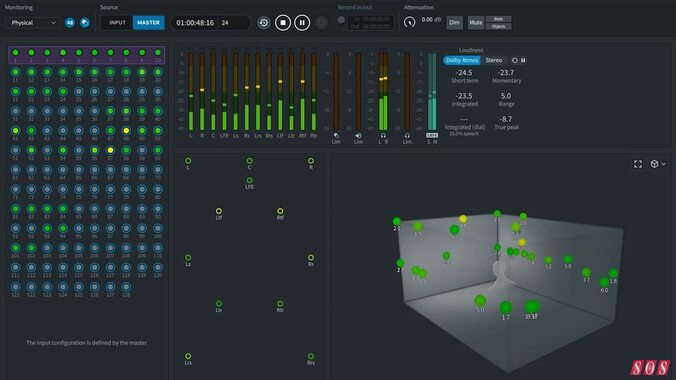Expand the 3D object view to fullscreen
The height and width of the screenshot is (380, 676).
(638, 164)
